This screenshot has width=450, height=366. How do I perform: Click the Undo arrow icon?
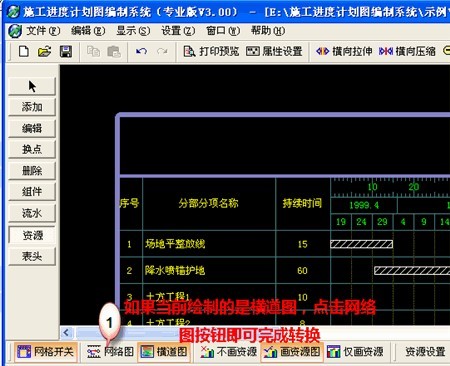141,51
